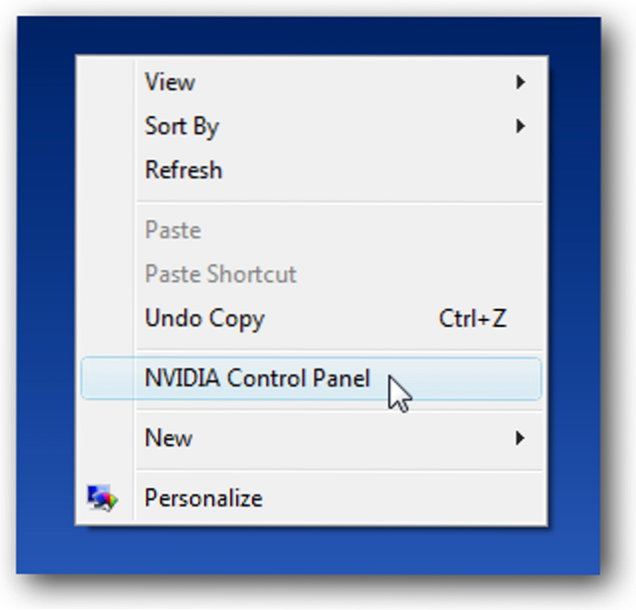Click blue desktop above the context menu
Screen dimensions: 636x610
(x=300, y=35)
